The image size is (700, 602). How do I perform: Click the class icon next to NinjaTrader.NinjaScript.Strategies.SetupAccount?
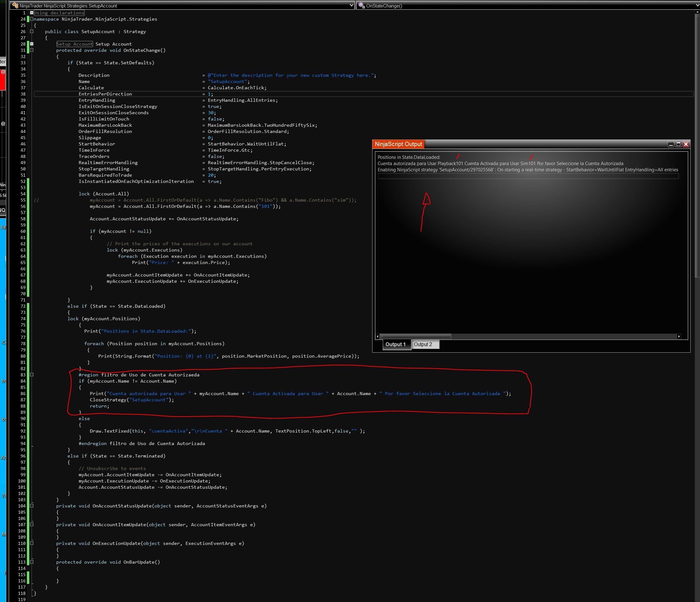pyautogui.click(x=15, y=5)
